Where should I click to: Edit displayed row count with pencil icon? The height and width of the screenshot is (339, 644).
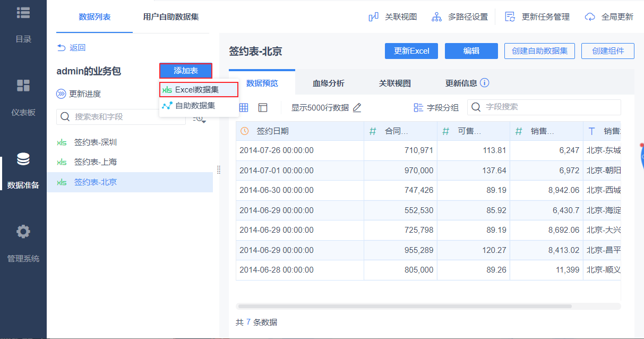(x=357, y=107)
